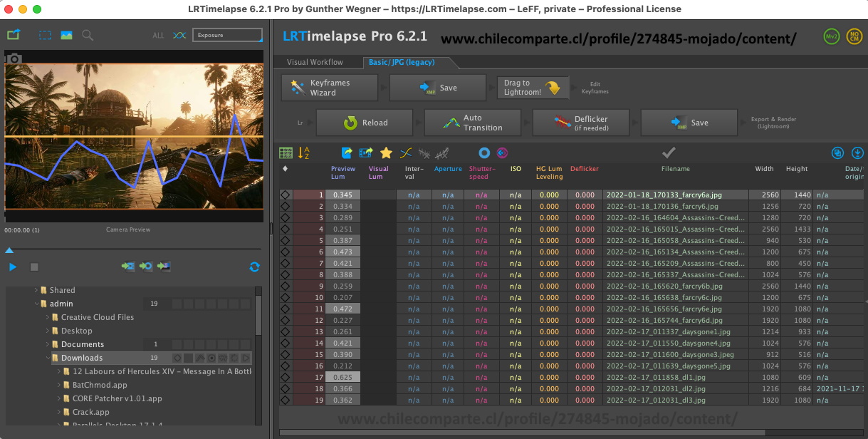868x439 pixels.
Task: Click the blue copy circle icon
Action: tap(838, 153)
